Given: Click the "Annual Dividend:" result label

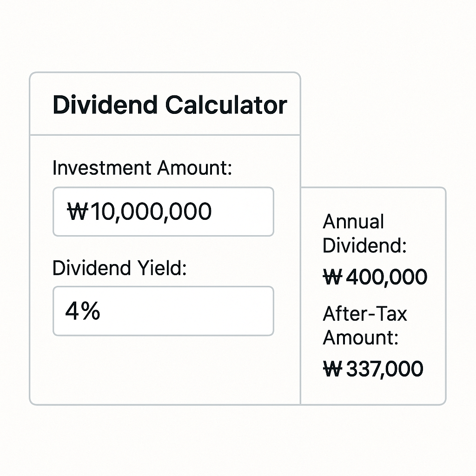Looking at the screenshot, I should point(364,234).
